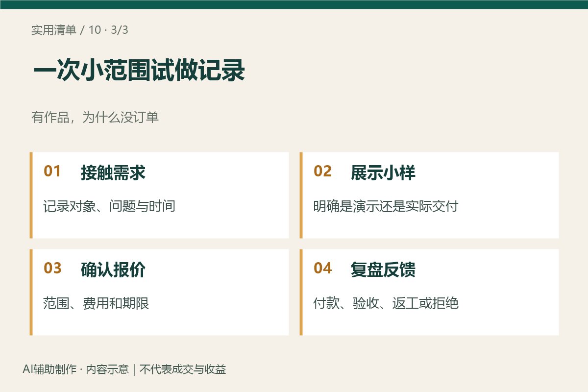Click the number 04 label
The image size is (588, 392).
[x=322, y=269]
